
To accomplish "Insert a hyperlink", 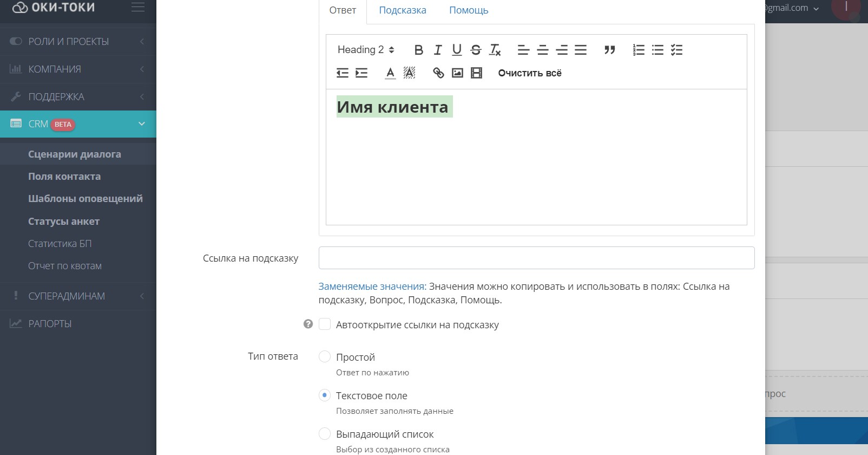I will coord(438,73).
